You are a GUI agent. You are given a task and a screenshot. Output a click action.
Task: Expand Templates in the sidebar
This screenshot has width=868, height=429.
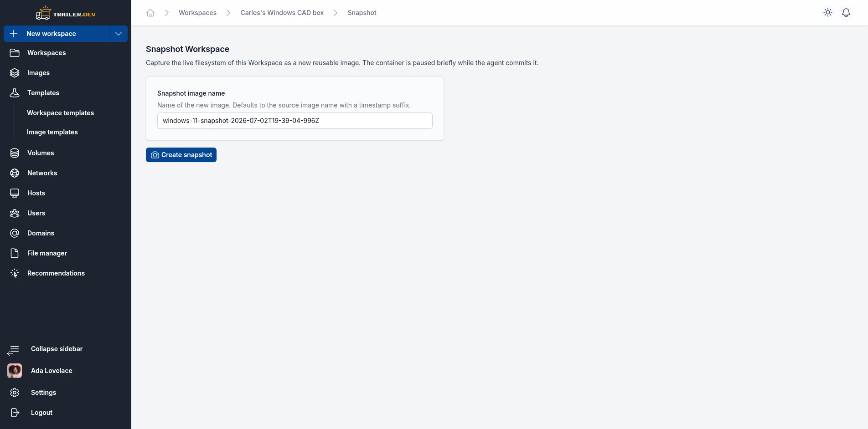43,93
